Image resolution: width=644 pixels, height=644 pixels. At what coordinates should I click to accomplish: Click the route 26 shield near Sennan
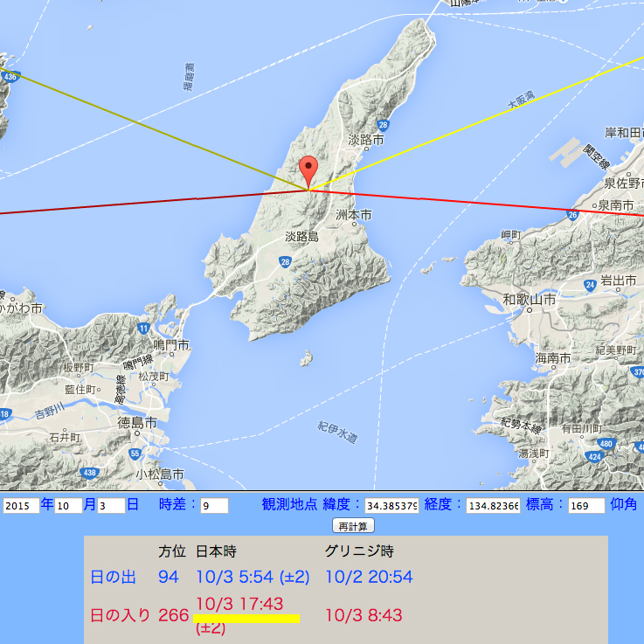(x=573, y=214)
